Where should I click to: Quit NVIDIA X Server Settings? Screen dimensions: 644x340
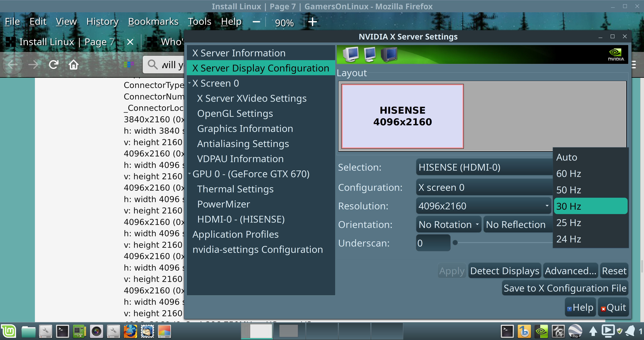pyautogui.click(x=613, y=307)
